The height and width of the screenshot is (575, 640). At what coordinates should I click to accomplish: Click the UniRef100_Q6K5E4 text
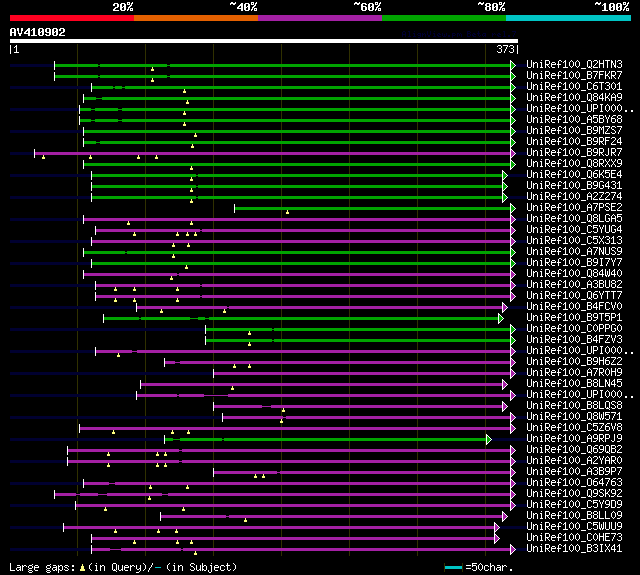tap(574, 175)
